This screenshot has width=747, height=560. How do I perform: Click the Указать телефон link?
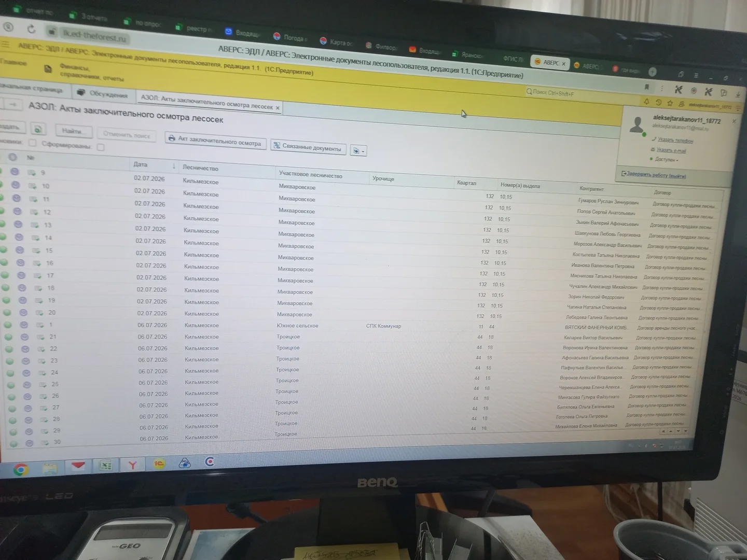pyautogui.click(x=675, y=140)
